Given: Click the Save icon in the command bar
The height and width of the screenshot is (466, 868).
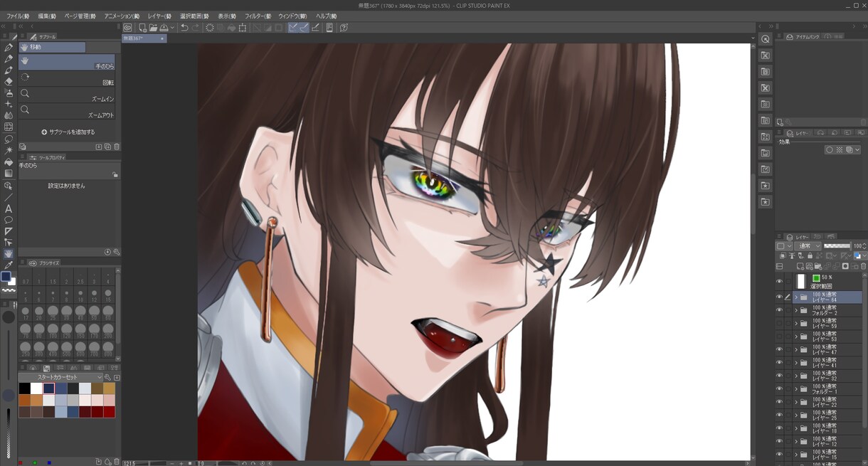Looking at the screenshot, I should click(x=164, y=28).
